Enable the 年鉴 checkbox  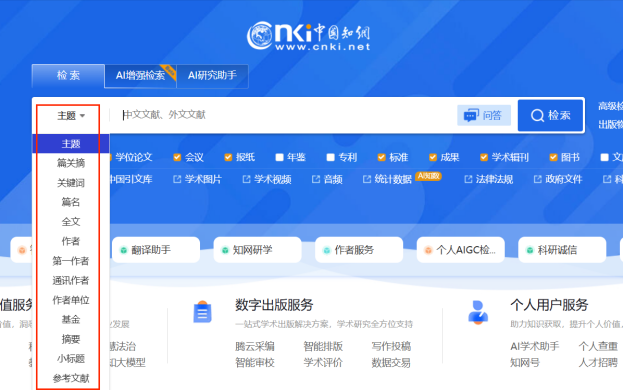tap(279, 157)
